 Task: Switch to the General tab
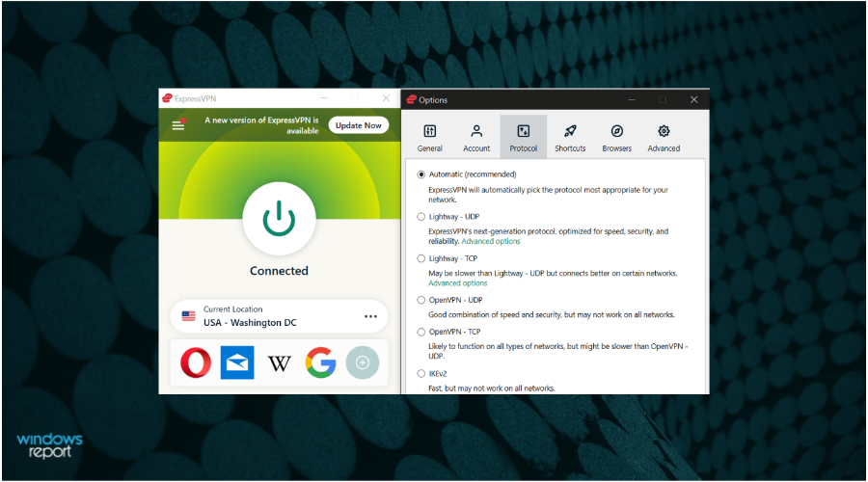429,137
